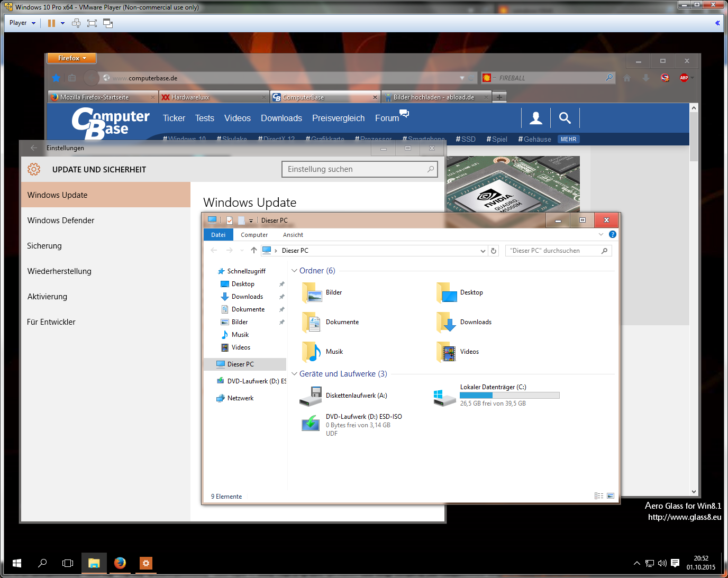Switch to Bilder hochladen - abload.de tab
The height and width of the screenshot is (578, 728).
(436, 97)
